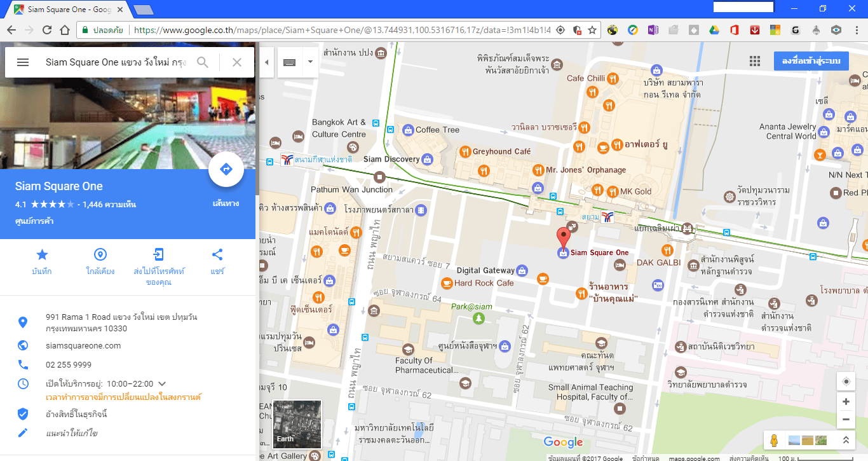Select the Street View pegman icon
Image resolution: width=868 pixels, height=461 pixels.
pyautogui.click(x=774, y=440)
